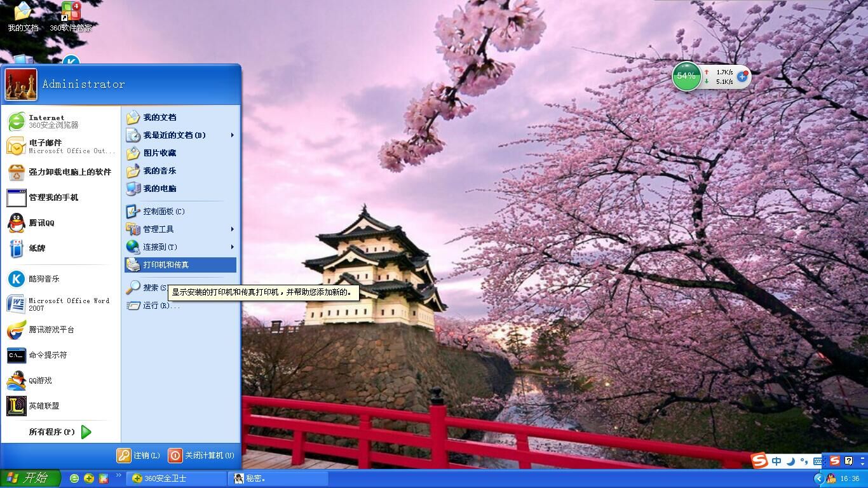Image resolution: width=868 pixels, height=488 pixels.
Task: Open 控制面板 Control Panel
Action: tap(180, 212)
